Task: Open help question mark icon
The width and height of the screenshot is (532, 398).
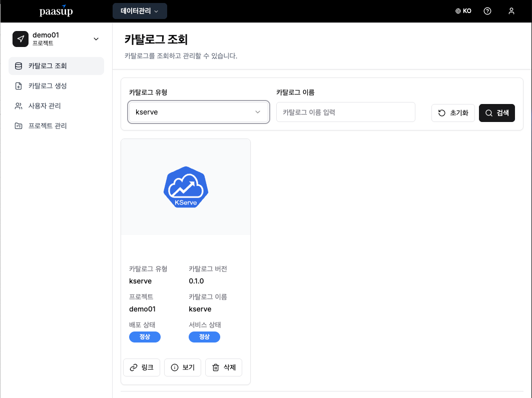Action: click(x=487, y=11)
